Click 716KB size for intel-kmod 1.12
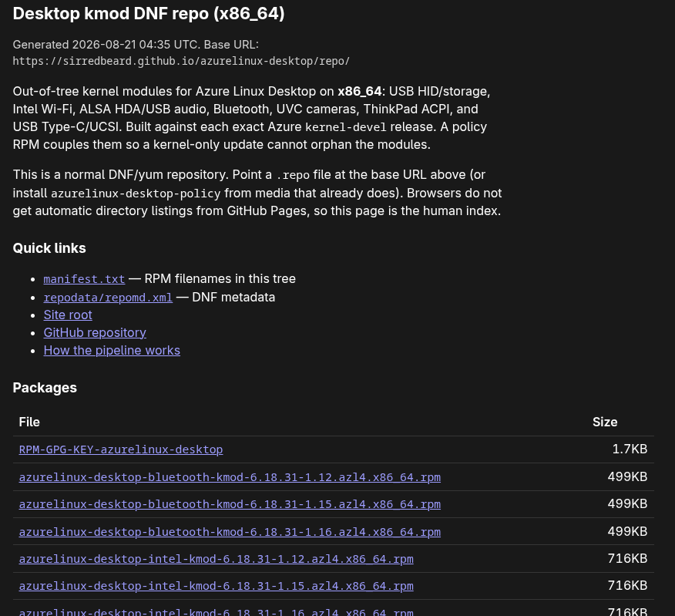The image size is (675, 616). (628, 558)
